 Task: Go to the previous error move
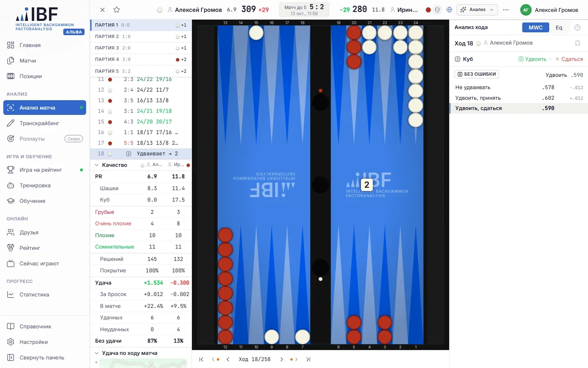[215, 359]
